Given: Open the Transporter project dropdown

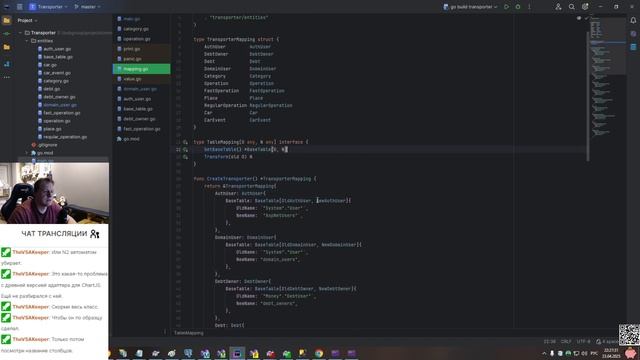Looking at the screenshot, I should (x=48, y=7).
